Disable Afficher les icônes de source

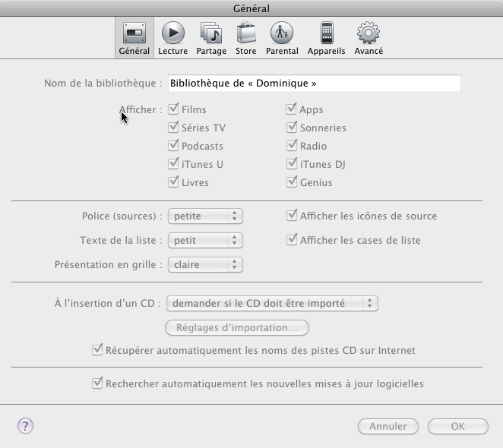click(x=291, y=216)
